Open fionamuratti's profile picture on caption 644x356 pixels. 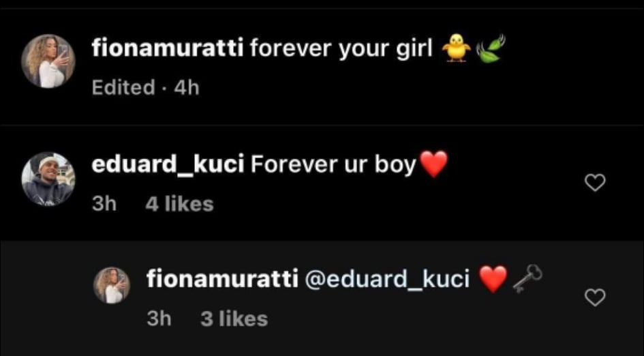point(48,61)
